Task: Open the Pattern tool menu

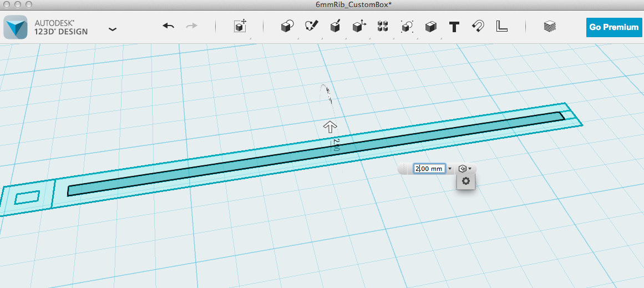Action: tap(383, 26)
